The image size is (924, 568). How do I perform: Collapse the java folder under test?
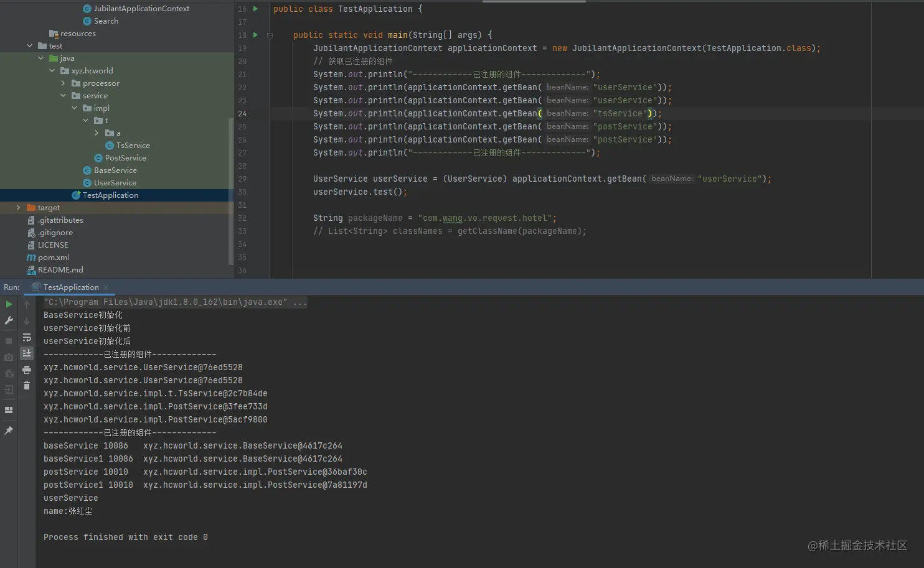pos(40,58)
